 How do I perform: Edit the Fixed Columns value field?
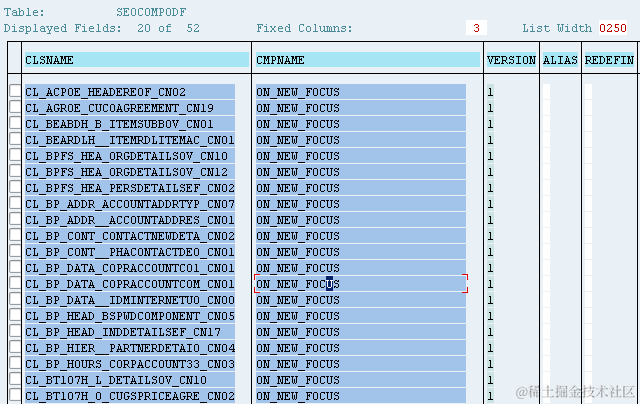tap(476, 28)
